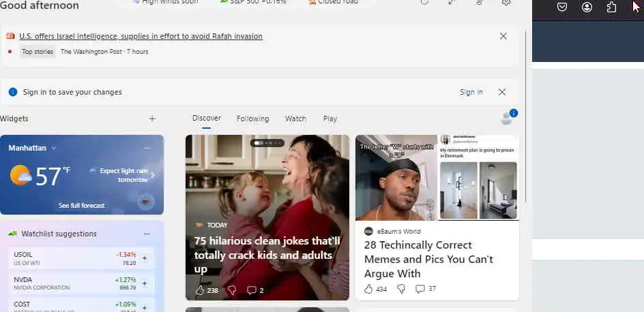Image resolution: width=644 pixels, height=312 pixels.
Task: Click the 'Good afternoon' greeting
Action: tap(40, 5)
